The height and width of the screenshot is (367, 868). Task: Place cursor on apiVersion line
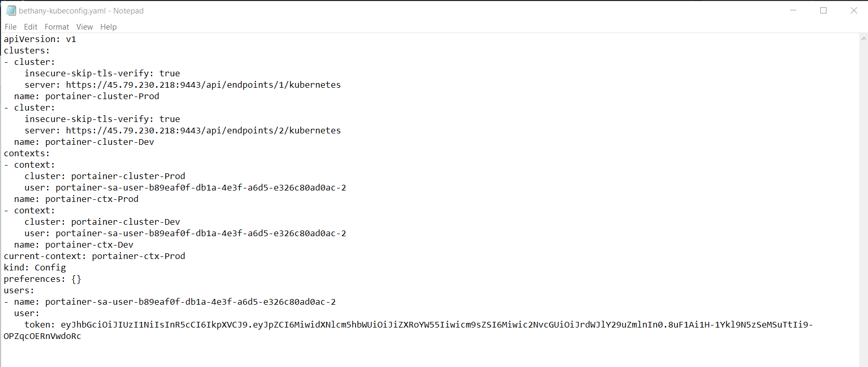(40, 39)
